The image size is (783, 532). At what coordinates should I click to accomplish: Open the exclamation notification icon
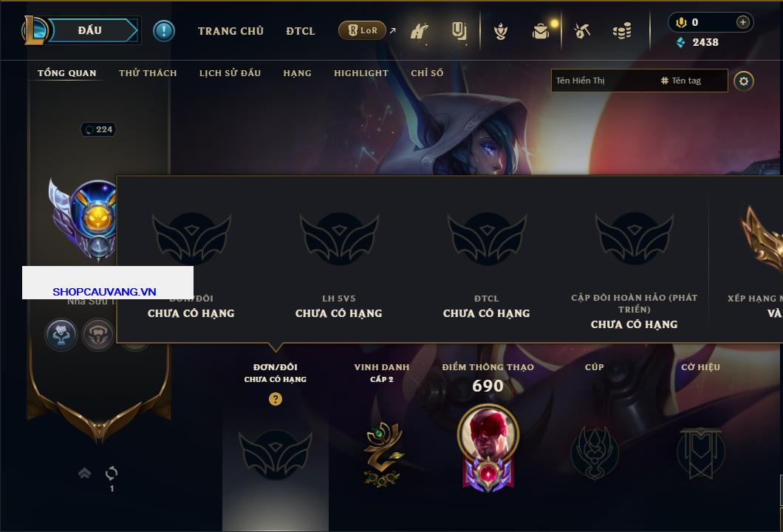tap(164, 31)
